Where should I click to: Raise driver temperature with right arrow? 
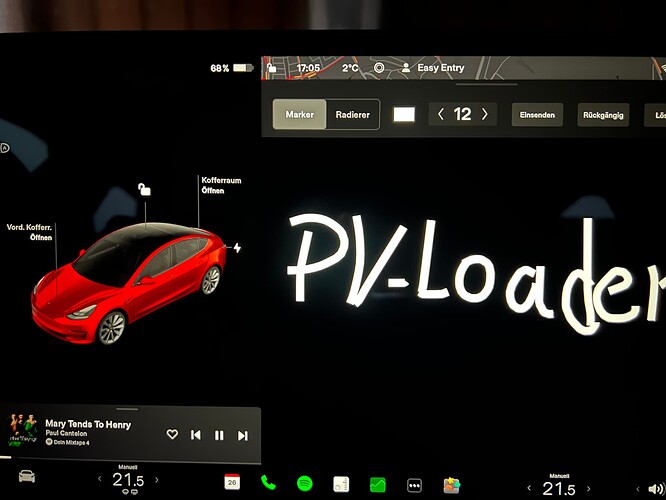[157, 480]
